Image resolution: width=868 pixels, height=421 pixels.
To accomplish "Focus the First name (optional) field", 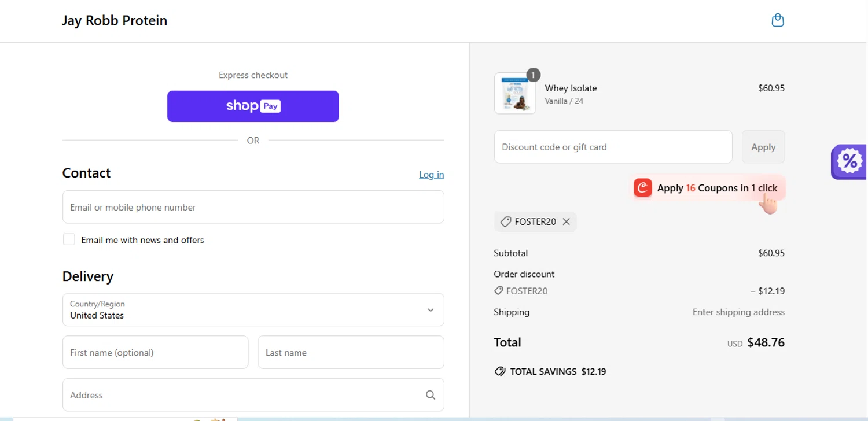I will [x=155, y=352].
